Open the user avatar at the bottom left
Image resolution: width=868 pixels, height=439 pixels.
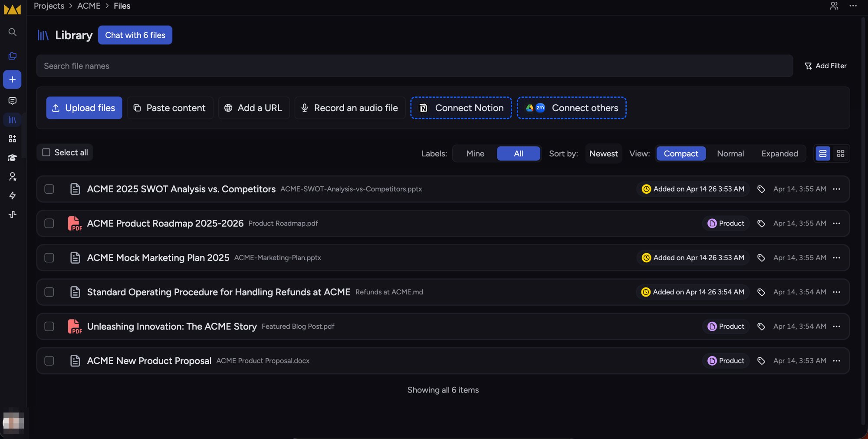pyautogui.click(x=13, y=422)
